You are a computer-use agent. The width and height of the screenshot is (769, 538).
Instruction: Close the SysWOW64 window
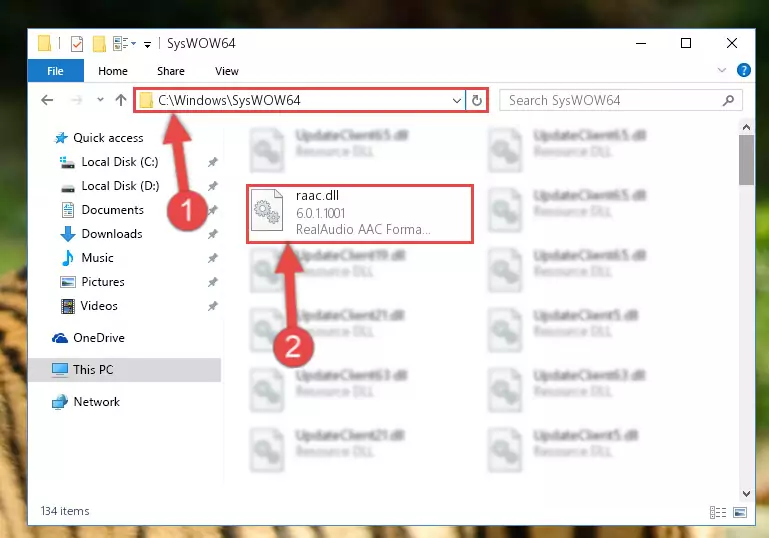click(732, 43)
